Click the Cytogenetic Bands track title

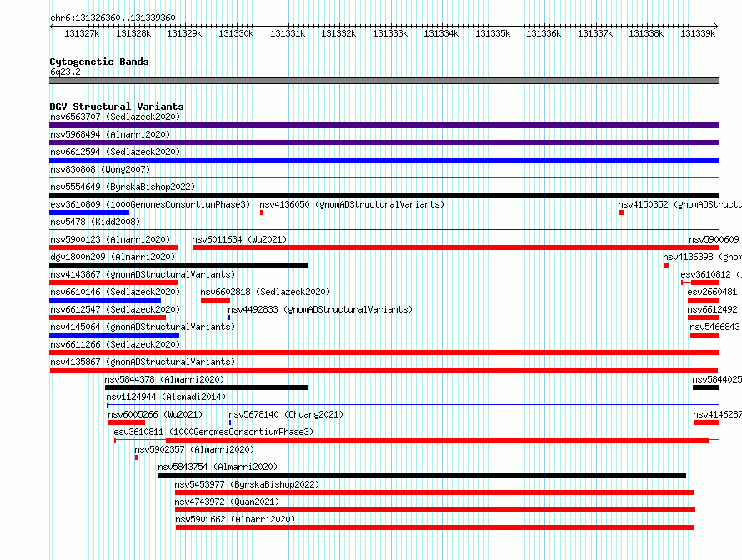tap(99, 62)
